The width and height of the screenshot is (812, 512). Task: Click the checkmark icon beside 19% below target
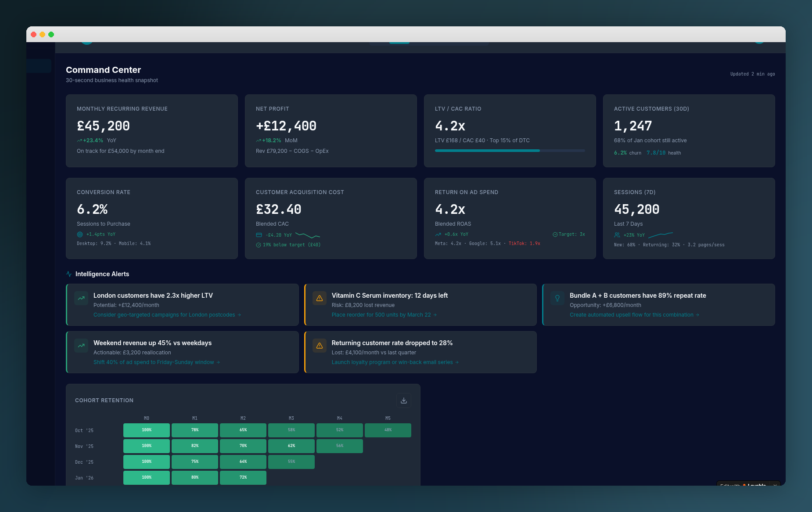[x=259, y=245]
